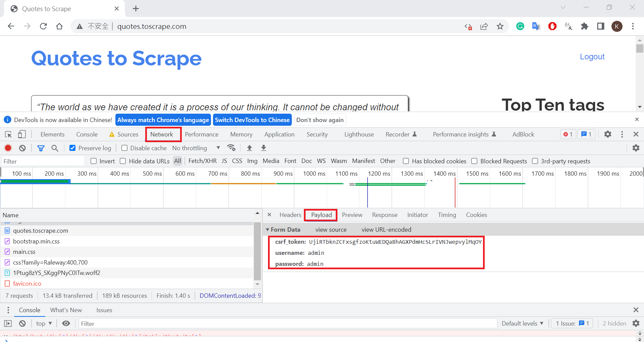This screenshot has width=644, height=342.
Task: Click Switch DevTools to Chinese button
Action: pyautogui.click(x=252, y=120)
